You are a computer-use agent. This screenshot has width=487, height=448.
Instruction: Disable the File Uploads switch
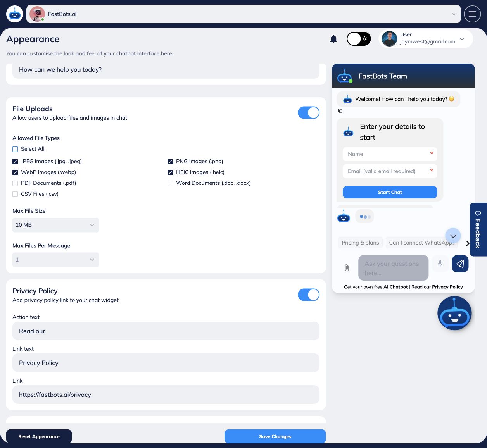pos(309,113)
